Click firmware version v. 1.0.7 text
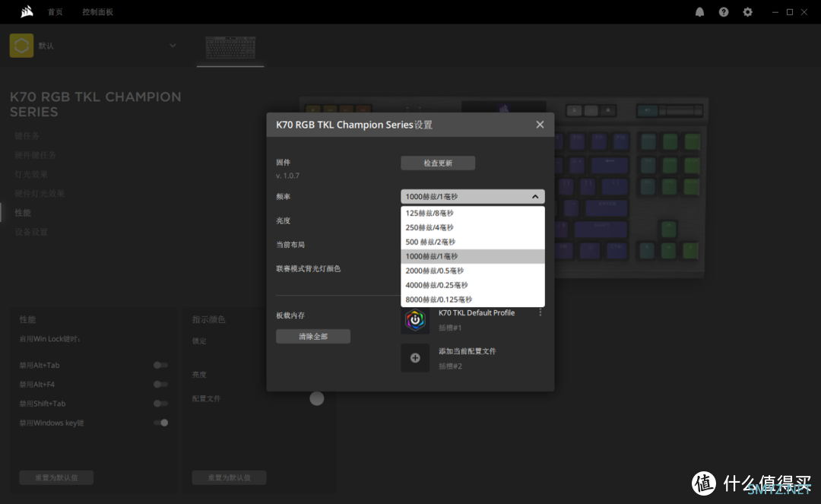The width and height of the screenshot is (821, 504). click(x=287, y=176)
